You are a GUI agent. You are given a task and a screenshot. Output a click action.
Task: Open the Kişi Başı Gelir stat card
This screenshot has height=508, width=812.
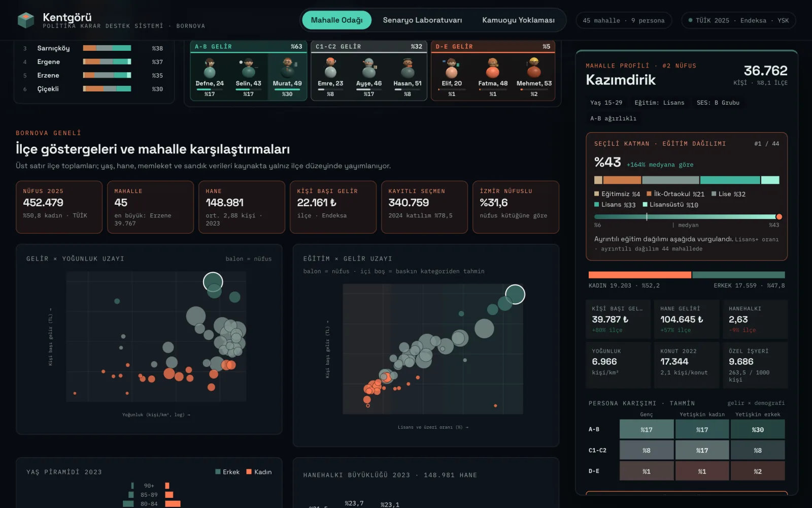pyautogui.click(x=333, y=207)
